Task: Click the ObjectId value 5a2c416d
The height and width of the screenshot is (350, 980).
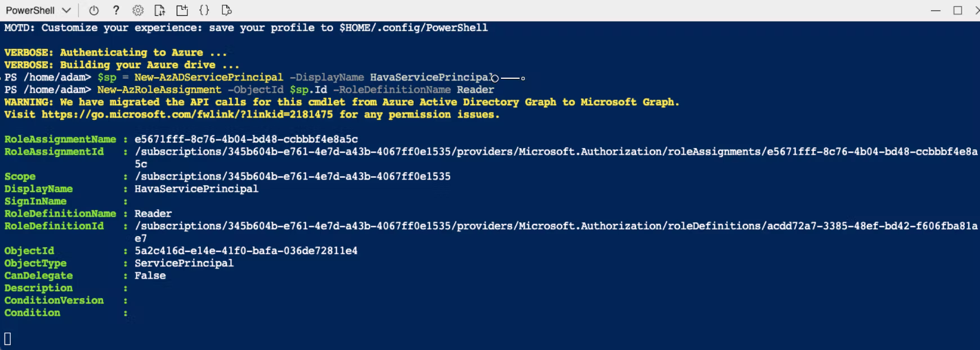Action: 246,250
